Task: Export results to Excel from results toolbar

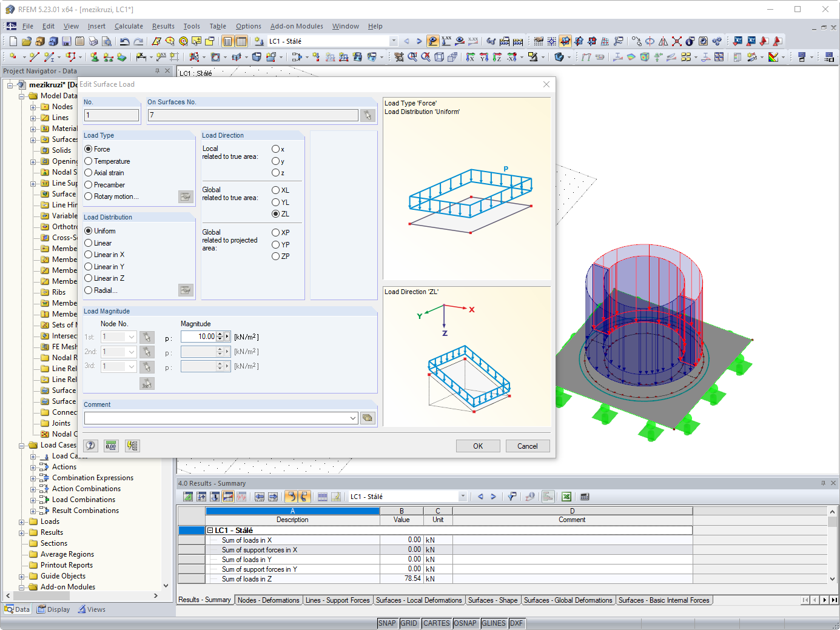Action: 566,496
